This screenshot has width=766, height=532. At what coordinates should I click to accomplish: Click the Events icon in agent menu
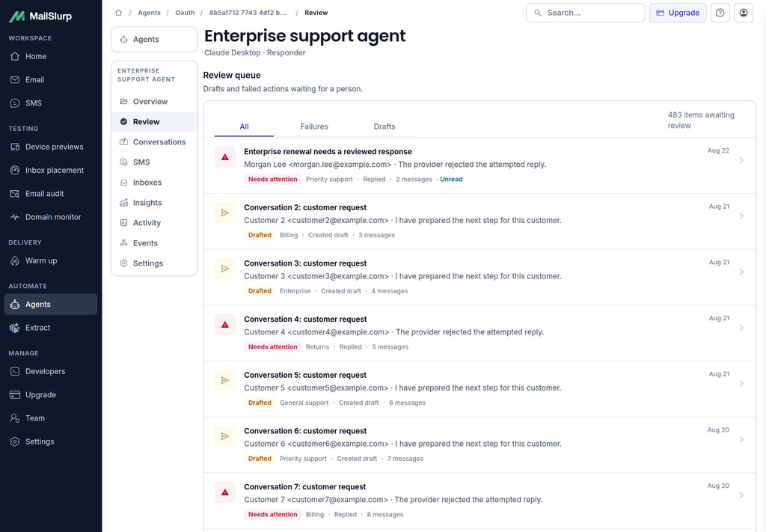tap(123, 242)
